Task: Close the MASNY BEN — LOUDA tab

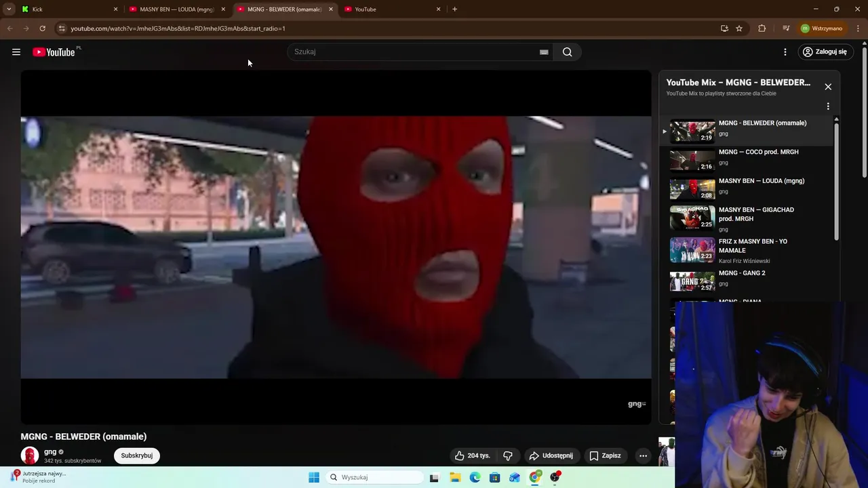Action: pos(223,9)
